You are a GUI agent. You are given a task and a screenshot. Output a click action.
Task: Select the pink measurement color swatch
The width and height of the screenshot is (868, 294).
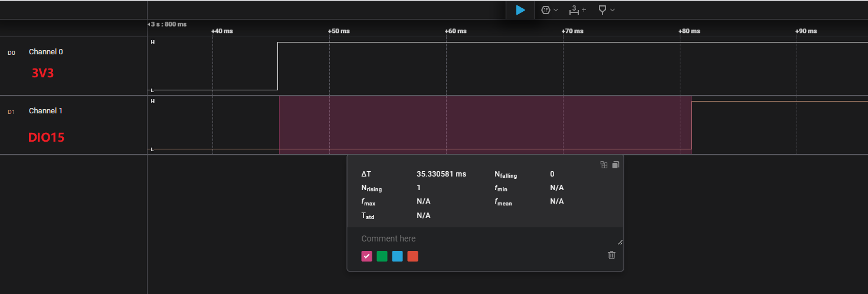[366, 256]
